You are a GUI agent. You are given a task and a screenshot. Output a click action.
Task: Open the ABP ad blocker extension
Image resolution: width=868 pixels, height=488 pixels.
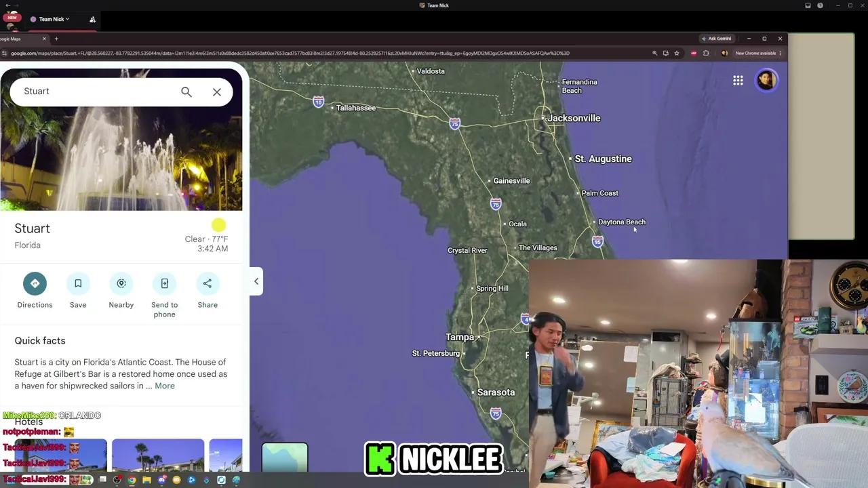coord(693,53)
